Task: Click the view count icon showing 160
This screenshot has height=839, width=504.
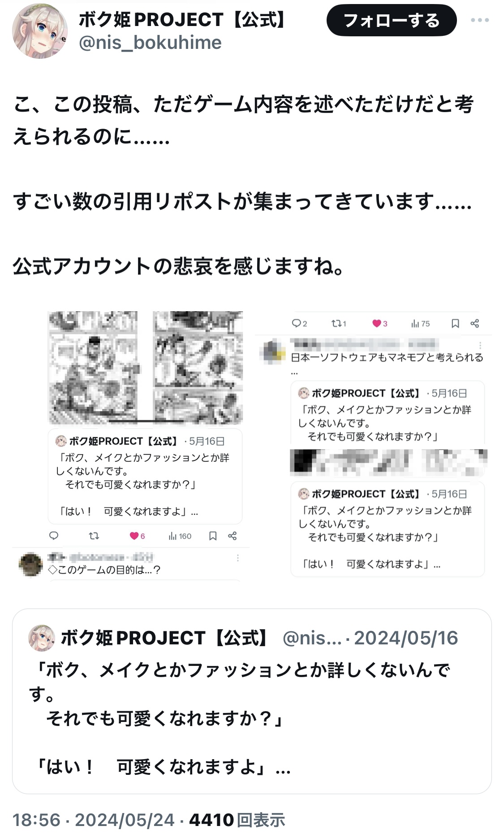Action: tap(180, 536)
